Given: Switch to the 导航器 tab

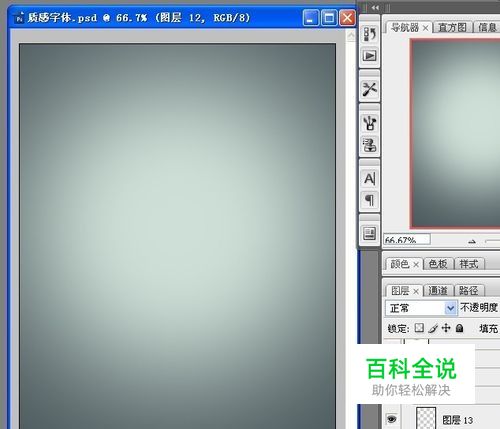Looking at the screenshot, I should tap(405, 27).
